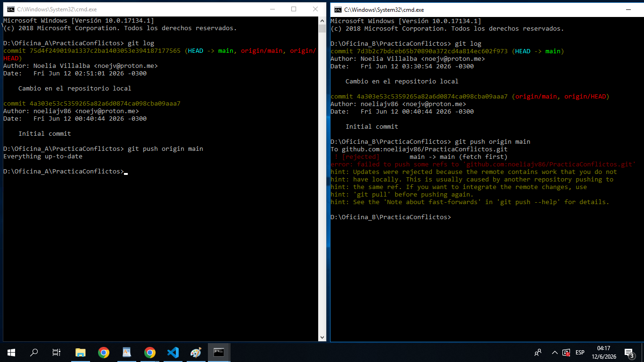Open the Windows Start menu
The width and height of the screenshot is (644, 362).
(11, 352)
